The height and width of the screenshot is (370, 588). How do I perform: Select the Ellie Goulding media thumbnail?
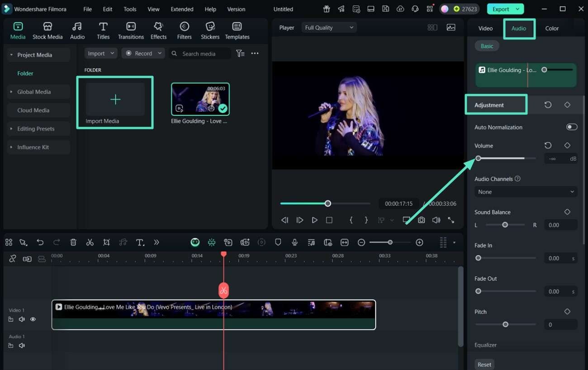coord(200,99)
